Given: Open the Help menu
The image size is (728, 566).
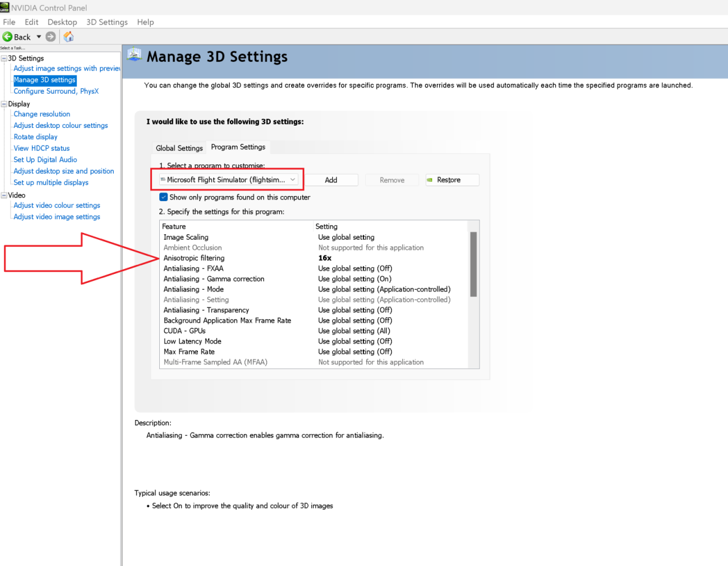Looking at the screenshot, I should (x=145, y=22).
